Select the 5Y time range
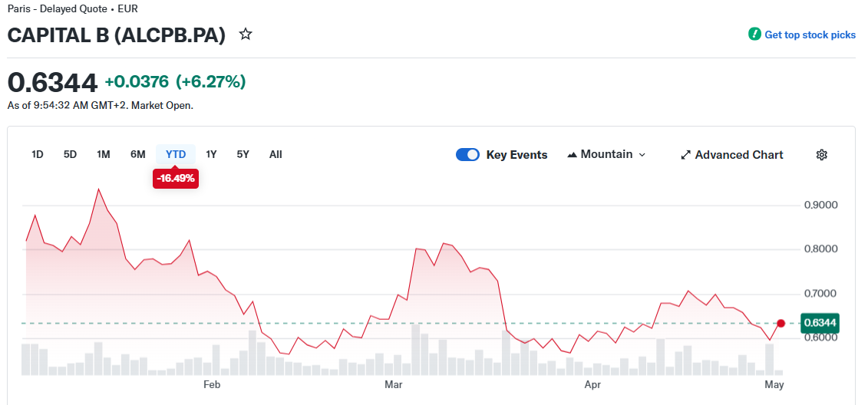868x405 pixels. click(243, 154)
